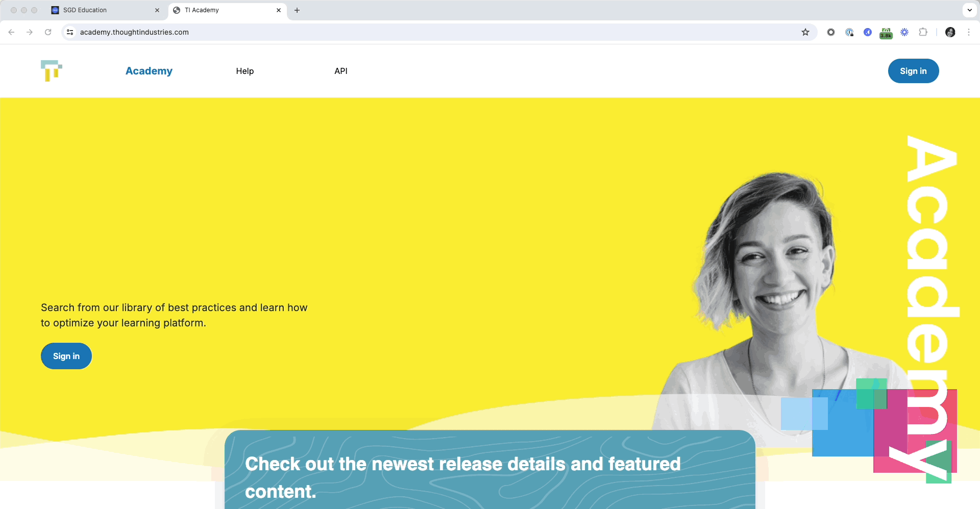The image size is (980, 509).
Task: Open the API navigation link
Action: click(341, 71)
